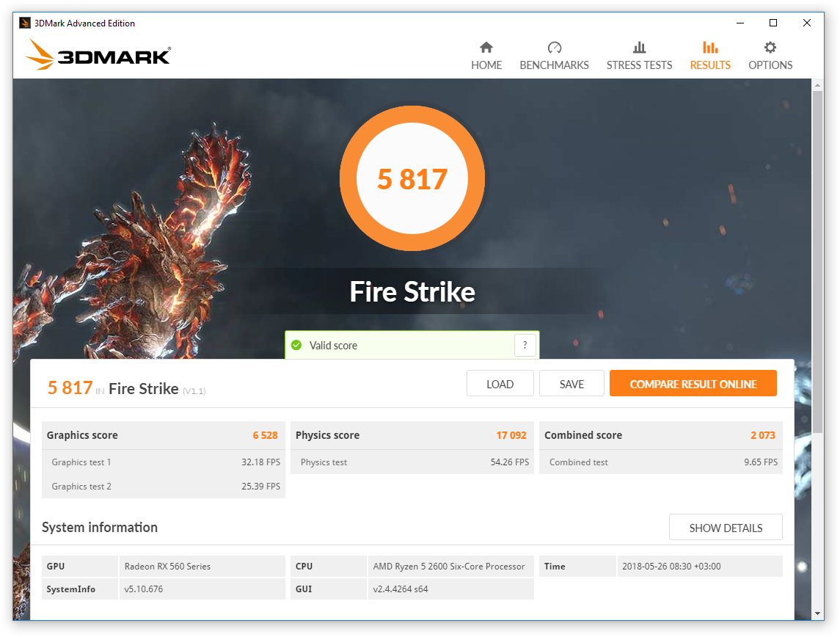Open the HOME tab
The height and width of the screenshot is (637, 840).
click(486, 56)
